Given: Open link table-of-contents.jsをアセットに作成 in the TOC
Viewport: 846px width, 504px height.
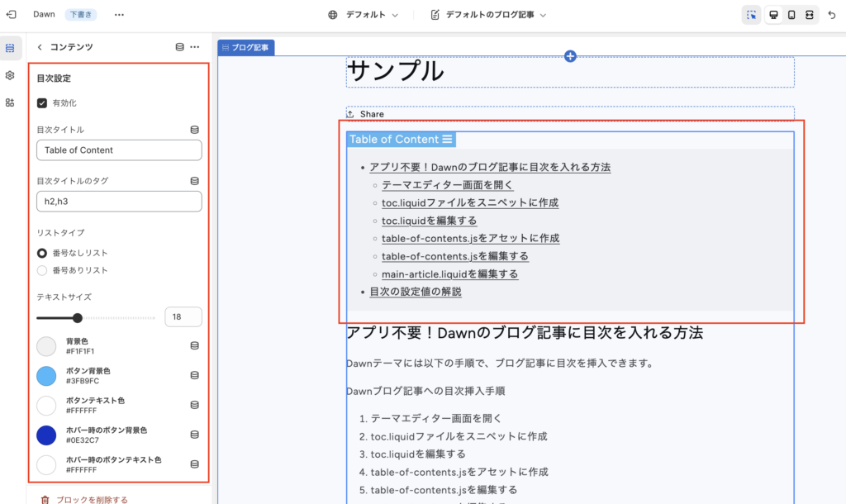Looking at the screenshot, I should tap(470, 239).
